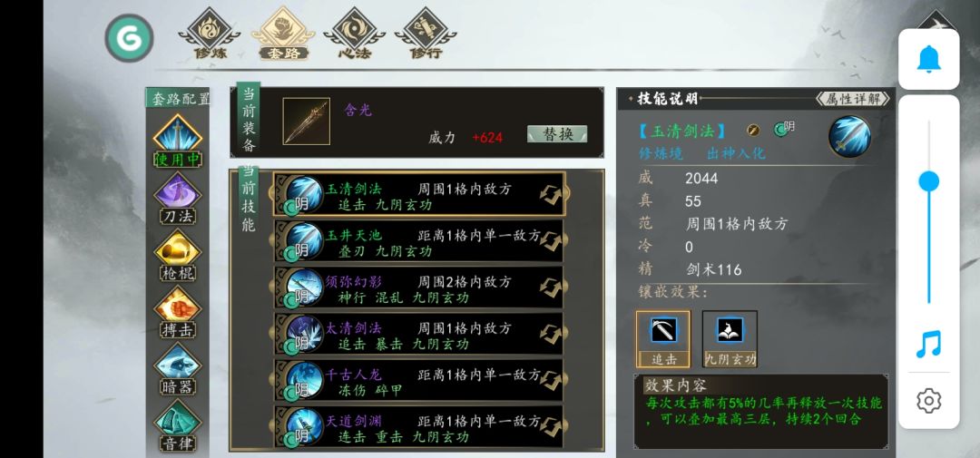Click the blue volume slider handle
980x458 pixels.
[x=929, y=181]
